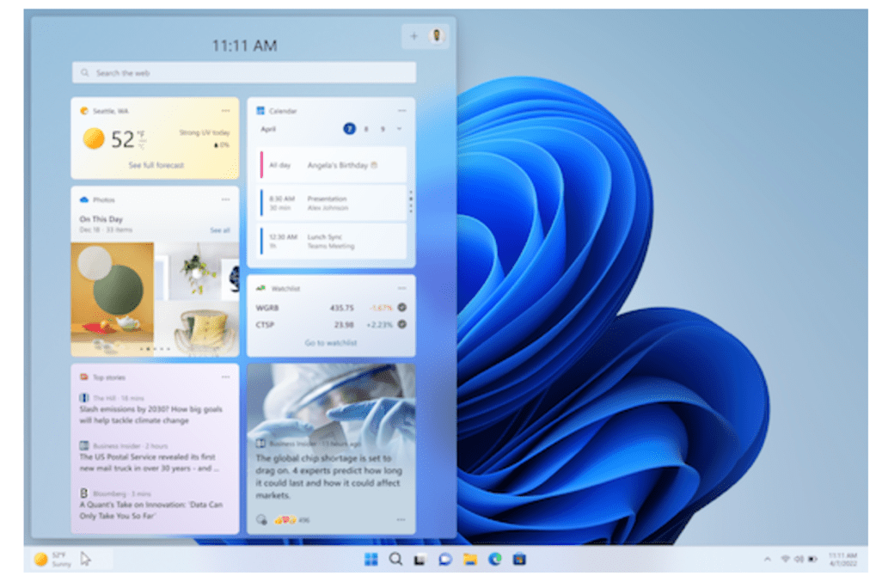The image size is (882, 588).
Task: Open the global chip shortage article
Action: tap(328, 476)
